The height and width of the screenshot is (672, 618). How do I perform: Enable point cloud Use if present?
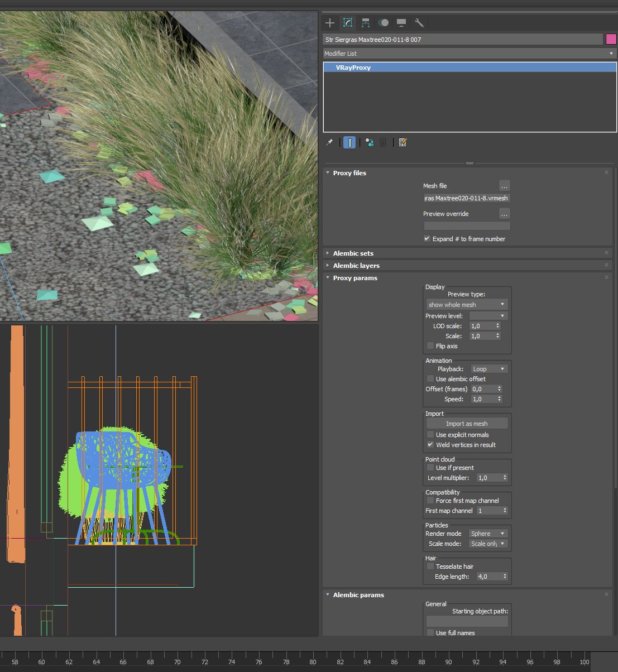coord(430,468)
